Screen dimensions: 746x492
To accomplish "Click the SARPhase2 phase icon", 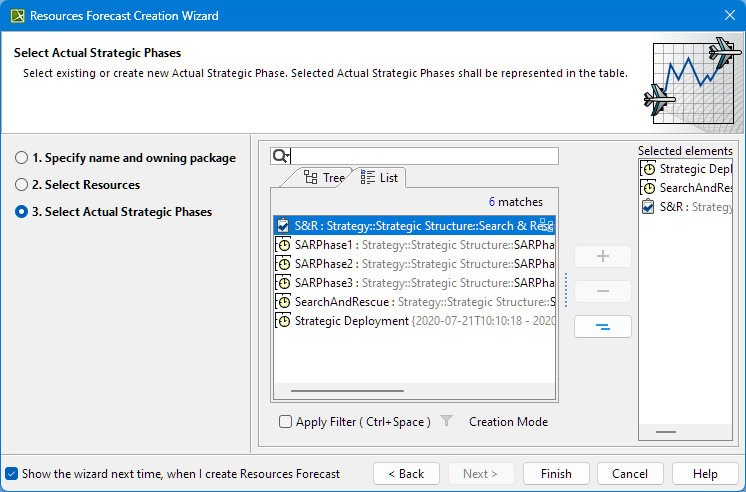I will (x=284, y=264).
